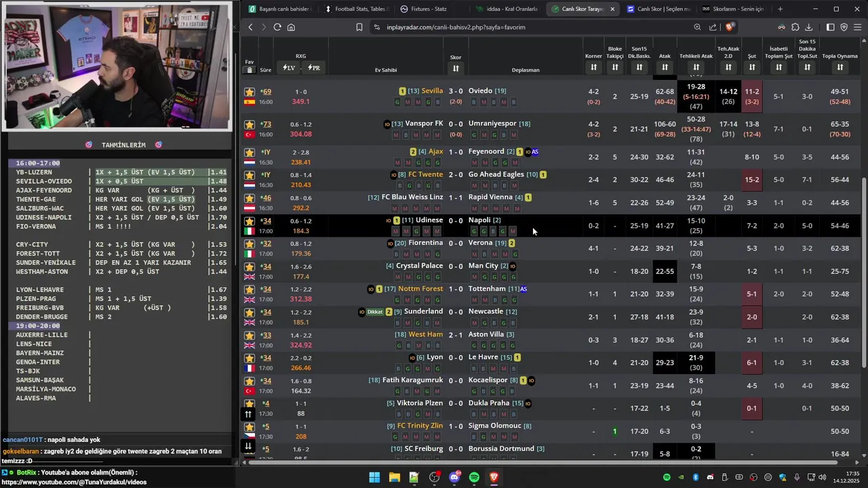
Task: Click the IO icon beside Vanspor FK
Action: point(387,124)
